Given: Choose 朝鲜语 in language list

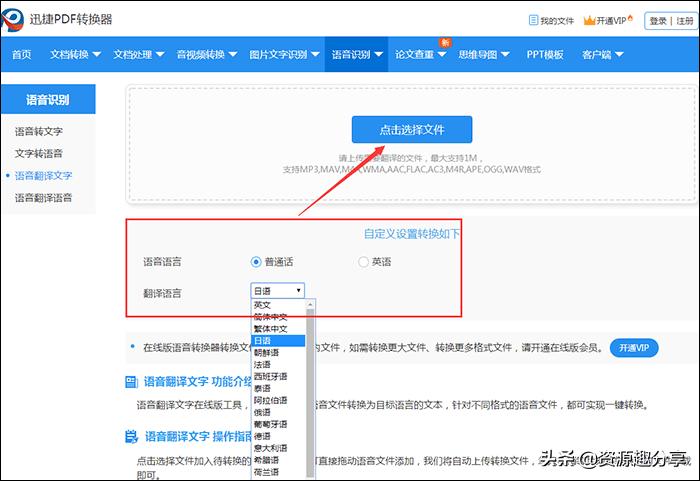Looking at the screenshot, I should click(278, 353).
